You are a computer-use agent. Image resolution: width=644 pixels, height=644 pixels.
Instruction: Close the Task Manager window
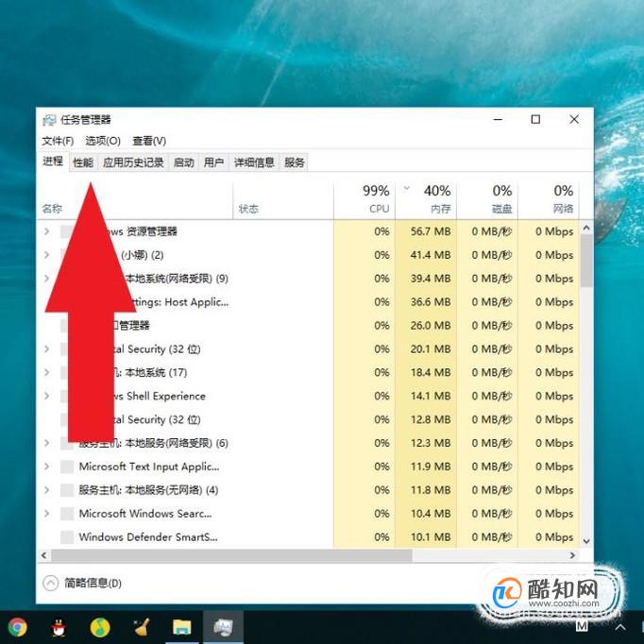[574, 120]
